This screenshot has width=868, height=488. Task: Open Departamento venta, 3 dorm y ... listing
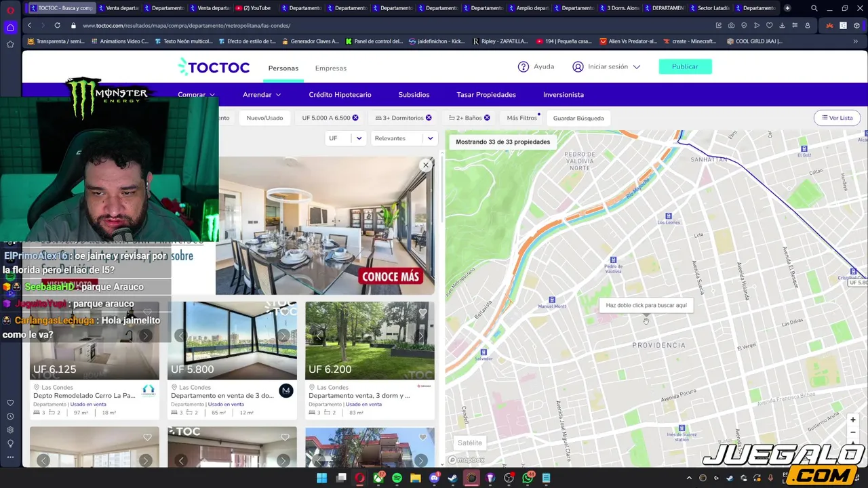[359, 395]
